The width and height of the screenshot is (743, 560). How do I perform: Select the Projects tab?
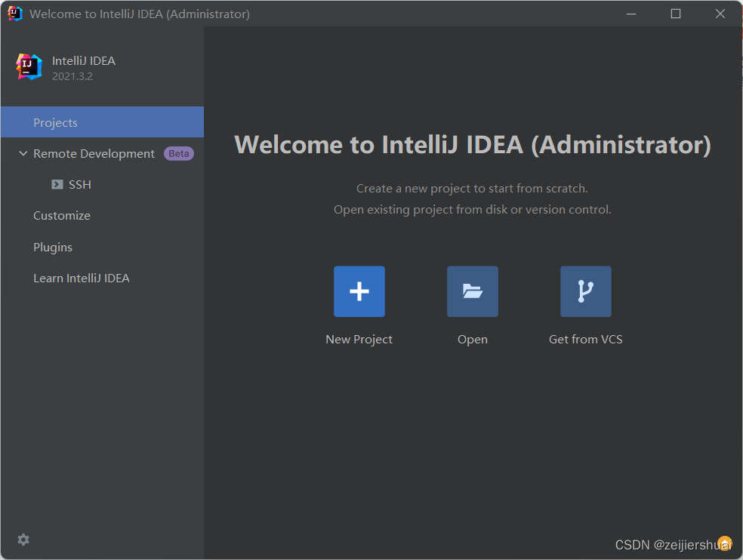(103, 122)
